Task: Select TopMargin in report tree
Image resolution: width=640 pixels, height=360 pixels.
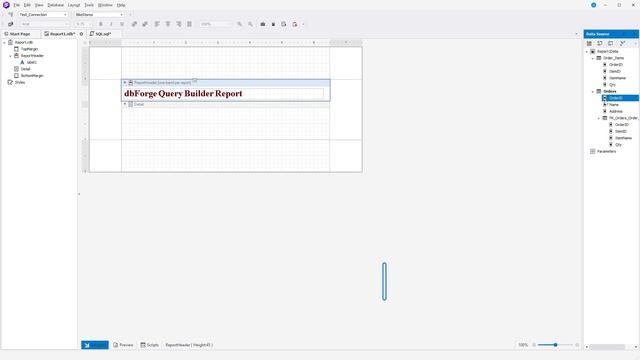Action: coord(29,49)
